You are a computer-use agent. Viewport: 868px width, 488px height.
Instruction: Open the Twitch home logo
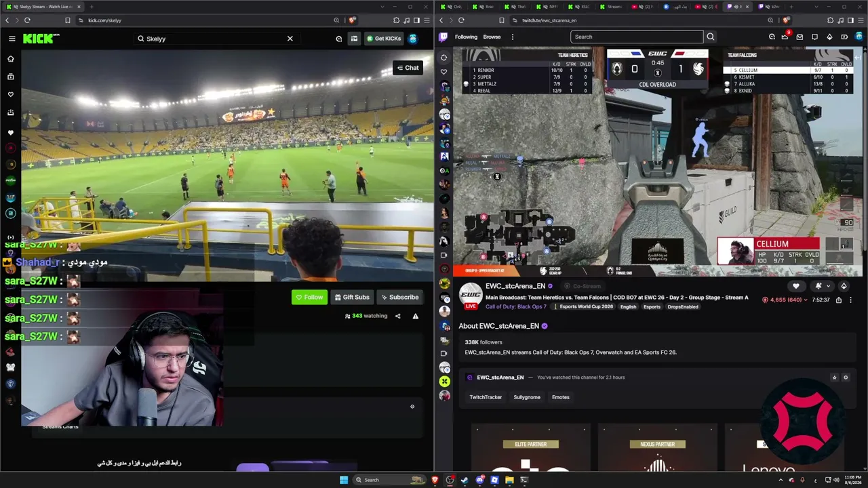pos(443,37)
